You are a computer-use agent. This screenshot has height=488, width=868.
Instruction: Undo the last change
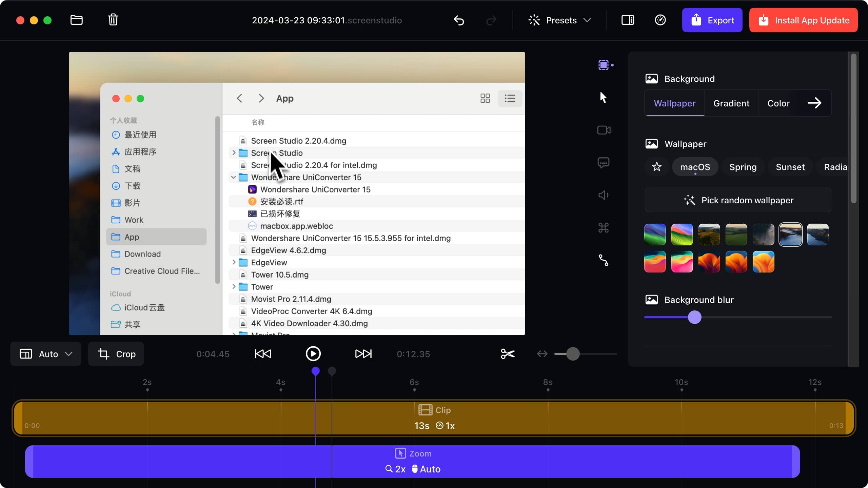[459, 20]
